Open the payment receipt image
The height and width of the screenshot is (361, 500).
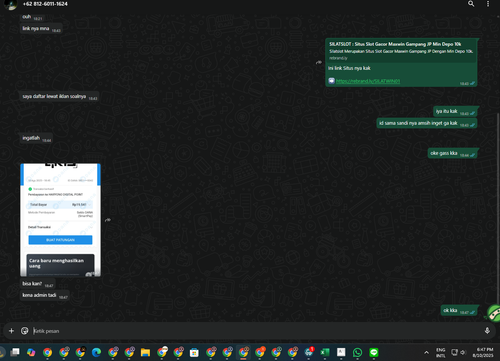[x=60, y=220]
